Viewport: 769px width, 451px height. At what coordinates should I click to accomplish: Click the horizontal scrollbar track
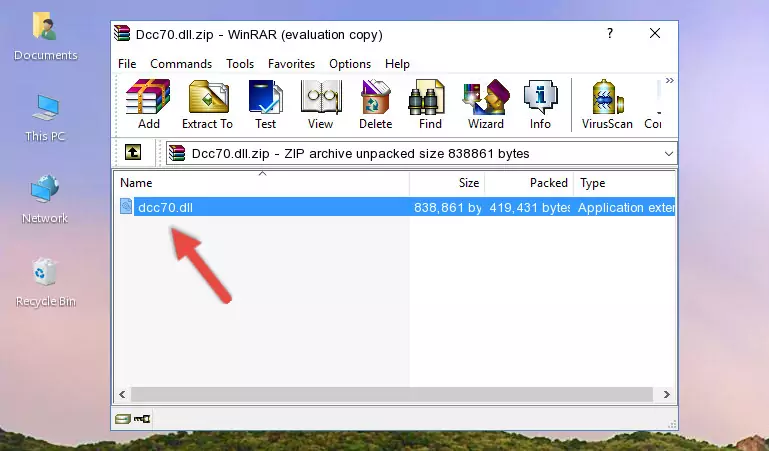[392, 395]
